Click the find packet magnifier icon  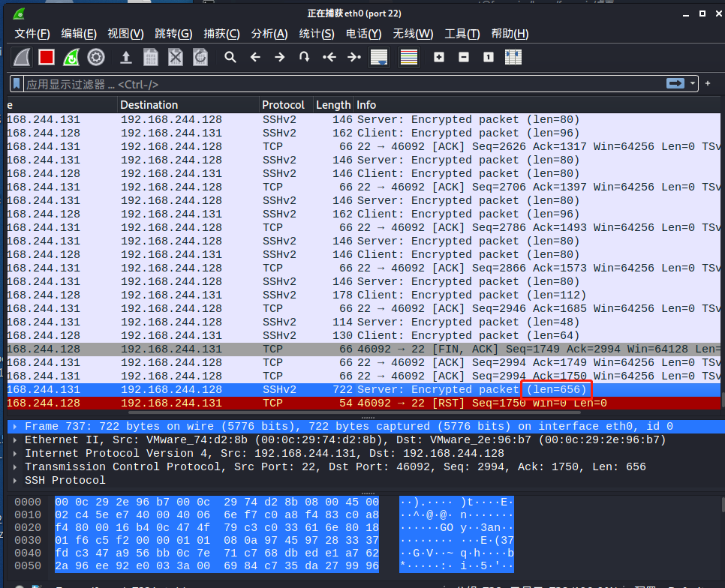tap(230, 57)
